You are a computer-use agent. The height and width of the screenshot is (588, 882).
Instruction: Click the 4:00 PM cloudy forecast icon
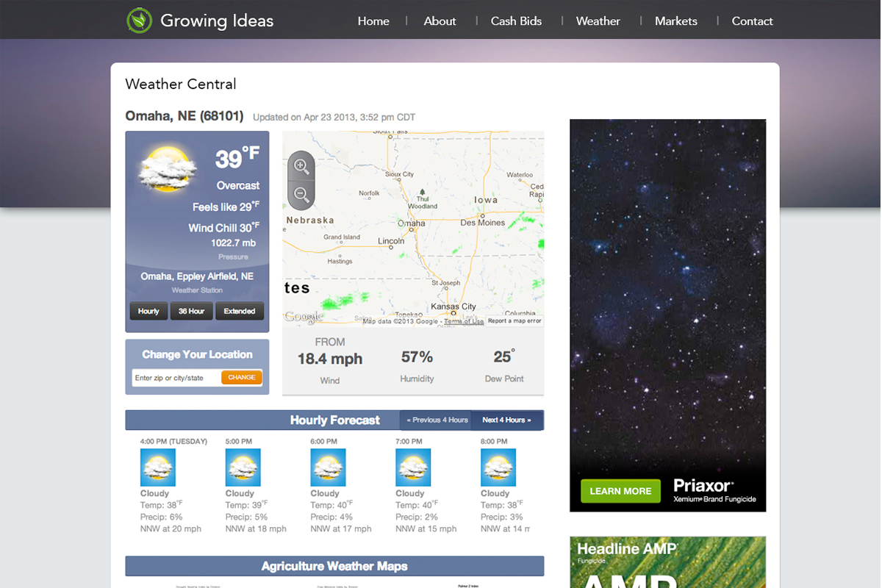coord(157,467)
